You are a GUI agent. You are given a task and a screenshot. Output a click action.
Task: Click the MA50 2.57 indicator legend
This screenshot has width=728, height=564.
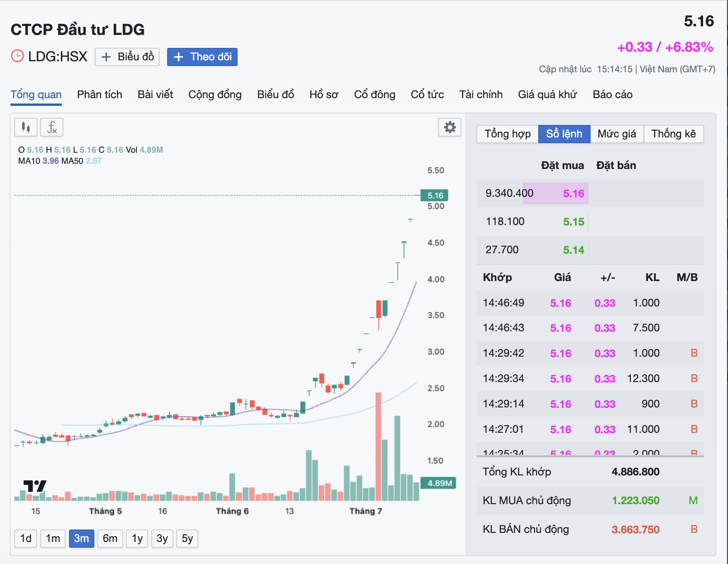(81, 161)
